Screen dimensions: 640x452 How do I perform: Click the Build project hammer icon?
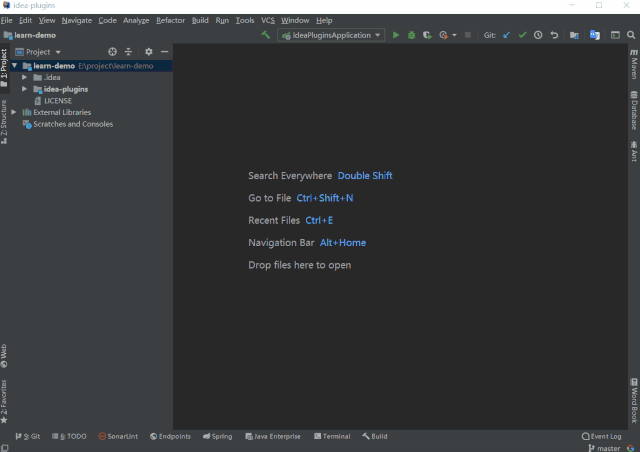pyautogui.click(x=265, y=35)
